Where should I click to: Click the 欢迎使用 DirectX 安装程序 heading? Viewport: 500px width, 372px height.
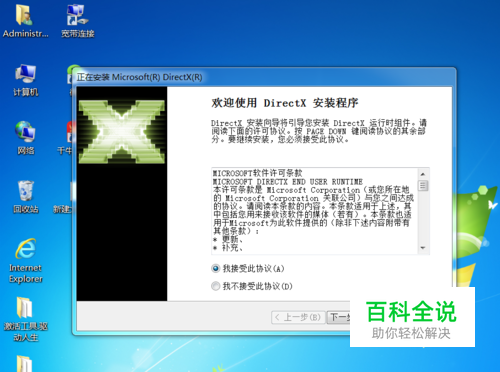pyautogui.click(x=285, y=103)
